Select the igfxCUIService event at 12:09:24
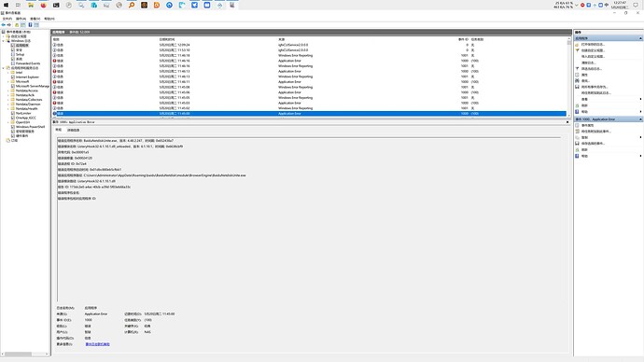 coord(309,45)
